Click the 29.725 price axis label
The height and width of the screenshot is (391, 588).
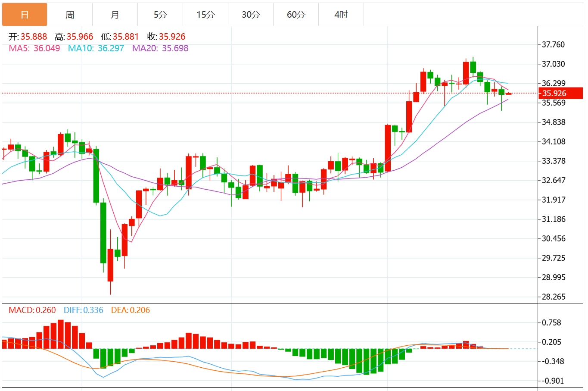tap(553, 258)
